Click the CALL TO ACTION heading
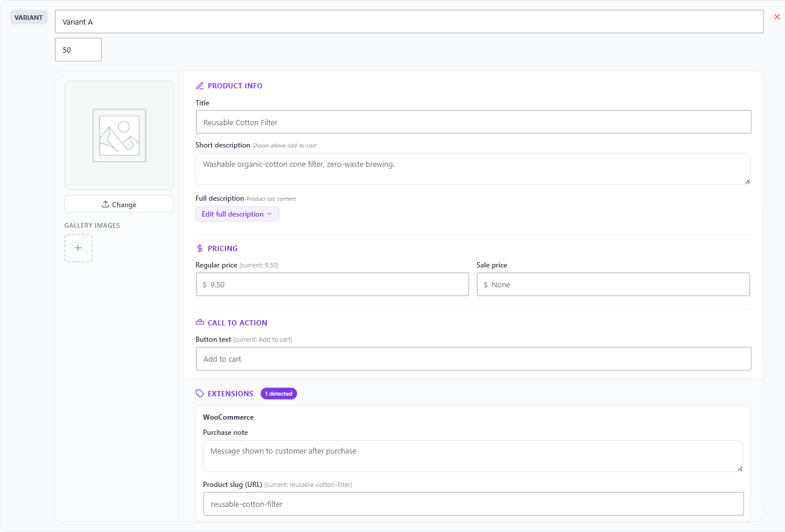The width and height of the screenshot is (785, 532). tap(237, 322)
